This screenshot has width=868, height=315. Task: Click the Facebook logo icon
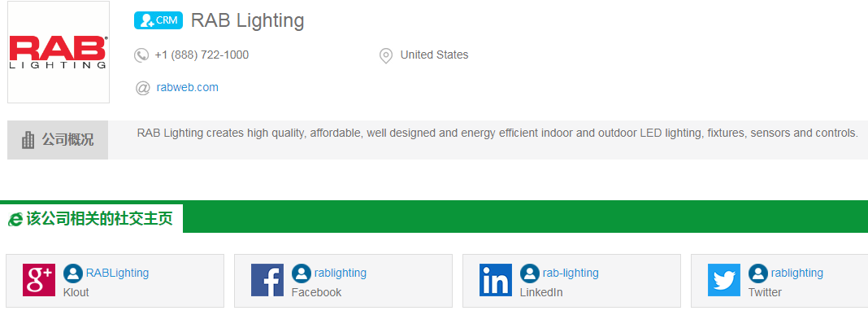coord(267,280)
